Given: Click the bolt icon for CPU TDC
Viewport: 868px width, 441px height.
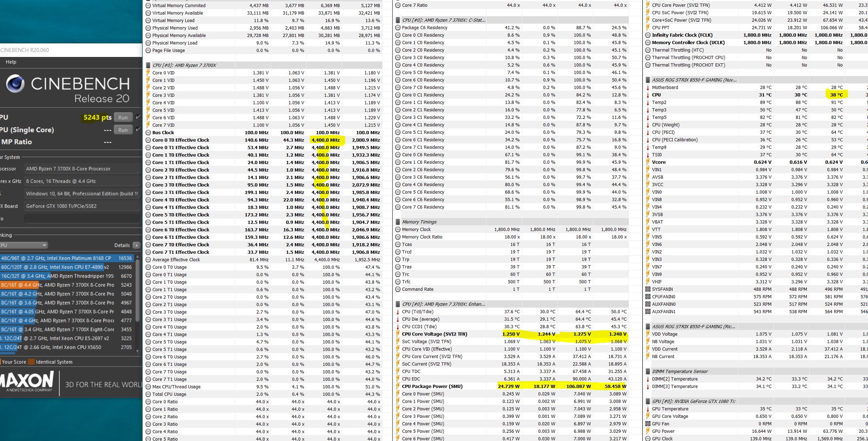Looking at the screenshot, I should [x=398, y=372].
